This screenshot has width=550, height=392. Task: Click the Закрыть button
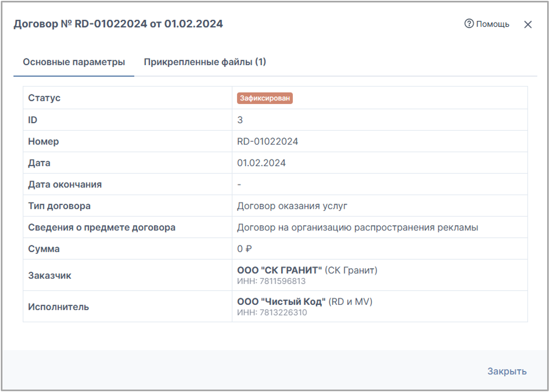[507, 371]
